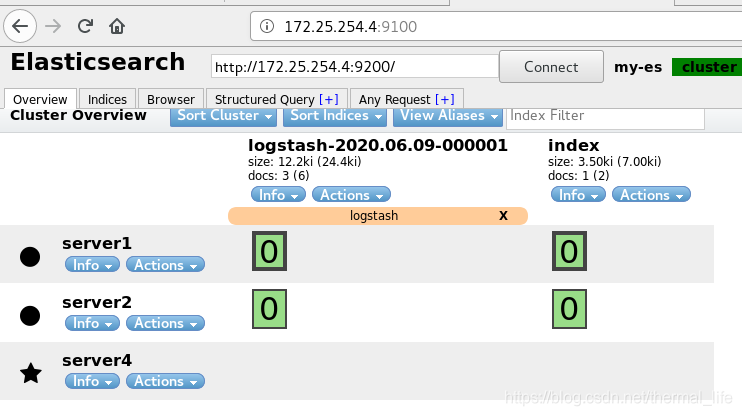Open the Sort Indices dropdown
The width and height of the screenshot is (742, 416).
coord(336,116)
